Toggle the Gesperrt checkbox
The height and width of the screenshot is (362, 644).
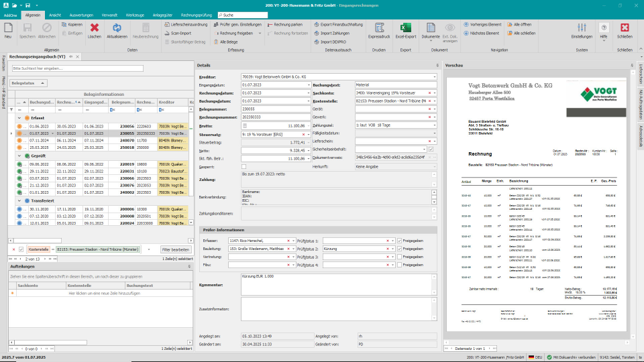[x=244, y=166]
